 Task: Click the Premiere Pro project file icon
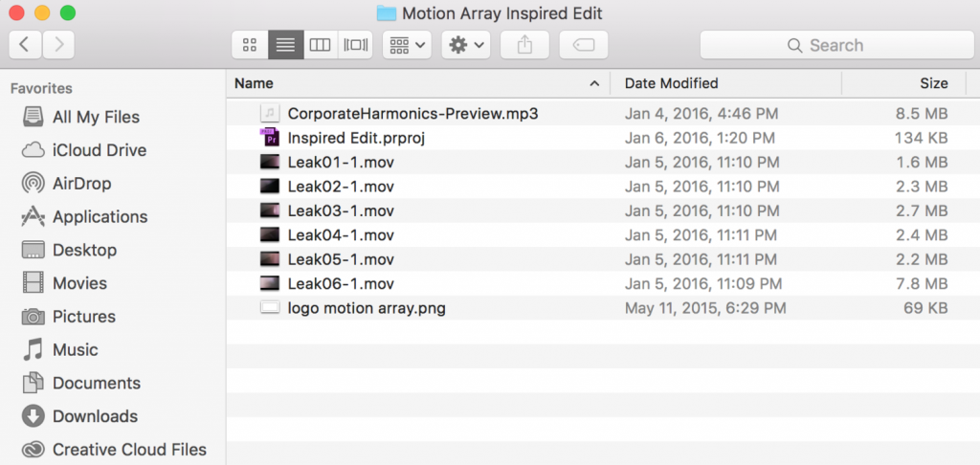click(269, 138)
